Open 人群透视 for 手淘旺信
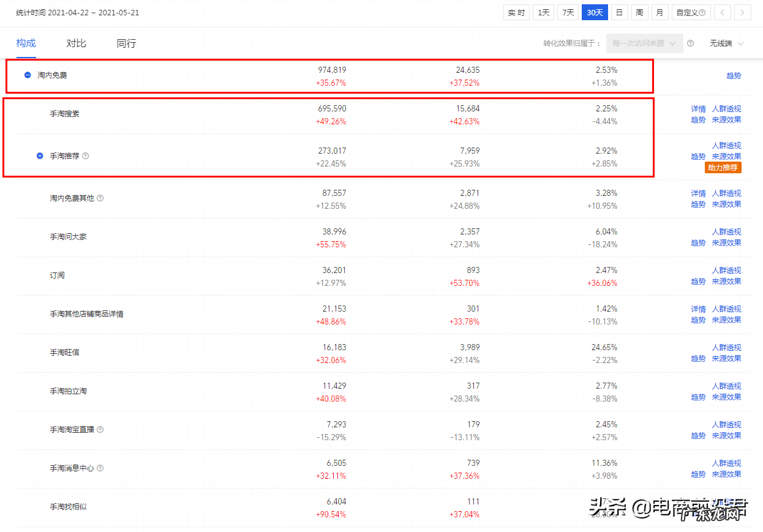This screenshot has width=763, height=532. tap(726, 347)
